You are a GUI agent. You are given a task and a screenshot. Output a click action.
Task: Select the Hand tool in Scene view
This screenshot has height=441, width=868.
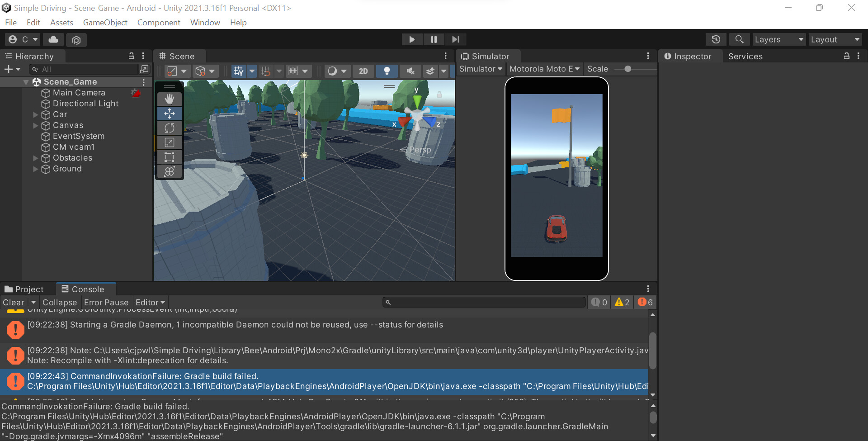point(170,99)
